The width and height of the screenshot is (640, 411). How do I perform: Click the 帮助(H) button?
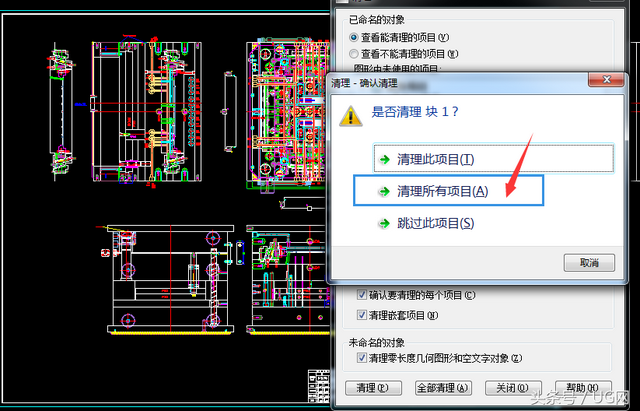click(583, 388)
